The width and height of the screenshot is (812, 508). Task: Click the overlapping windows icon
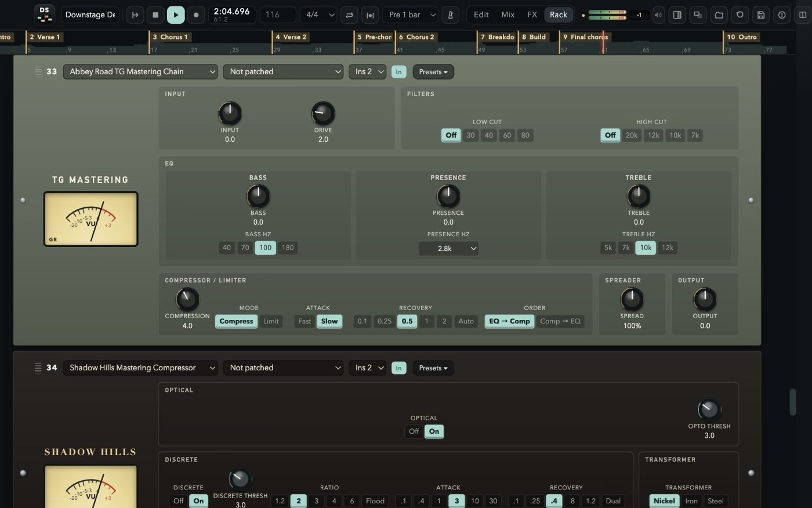point(698,15)
